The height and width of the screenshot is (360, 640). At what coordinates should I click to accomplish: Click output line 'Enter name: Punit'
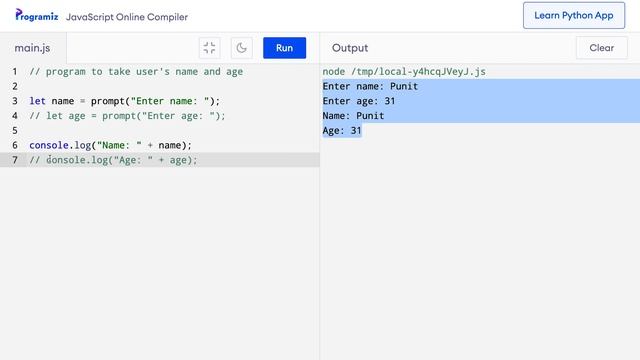pos(370,86)
